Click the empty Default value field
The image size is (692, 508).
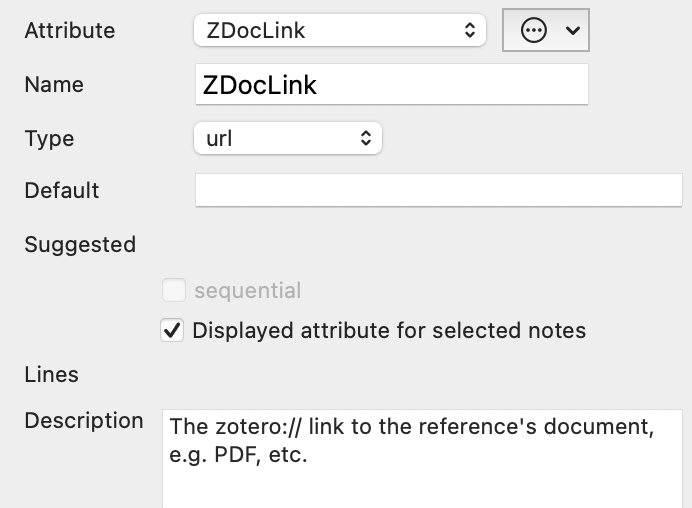438,190
